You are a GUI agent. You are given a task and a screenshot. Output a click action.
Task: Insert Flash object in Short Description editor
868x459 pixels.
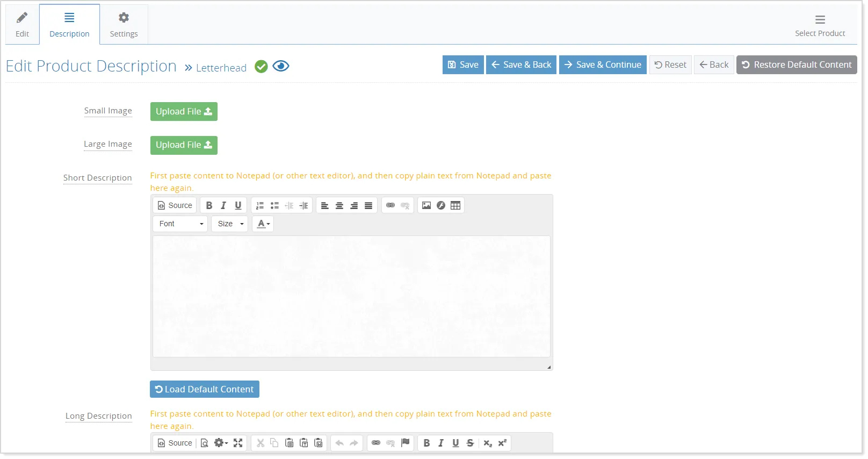[441, 205]
